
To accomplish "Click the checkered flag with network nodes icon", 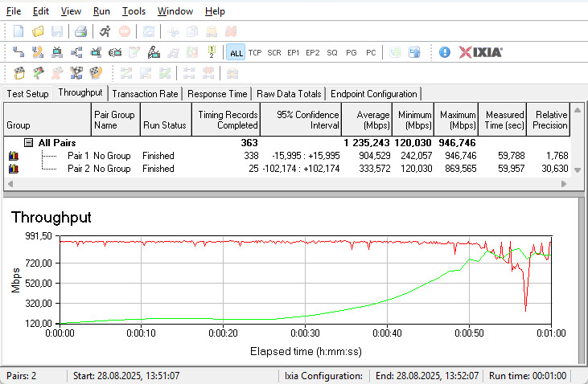I will tap(76, 73).
